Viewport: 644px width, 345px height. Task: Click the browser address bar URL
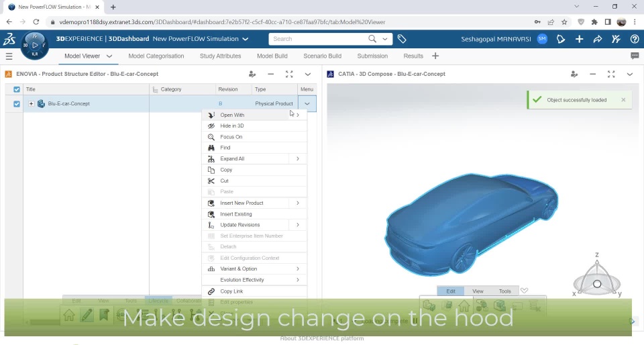pyautogui.click(x=222, y=22)
